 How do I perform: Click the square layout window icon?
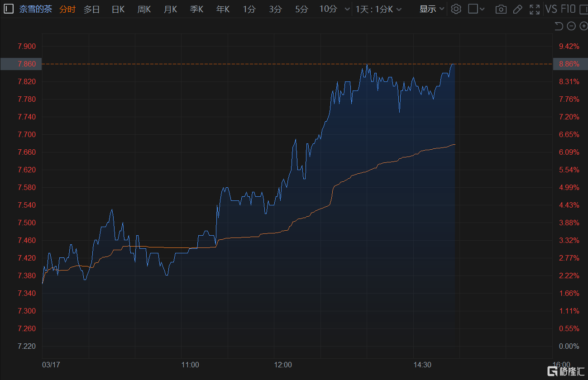[473, 9]
